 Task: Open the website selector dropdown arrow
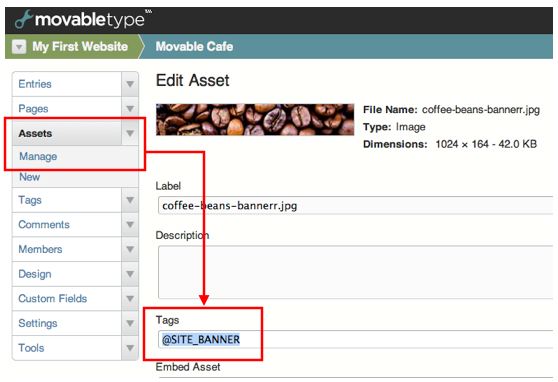click(x=19, y=47)
